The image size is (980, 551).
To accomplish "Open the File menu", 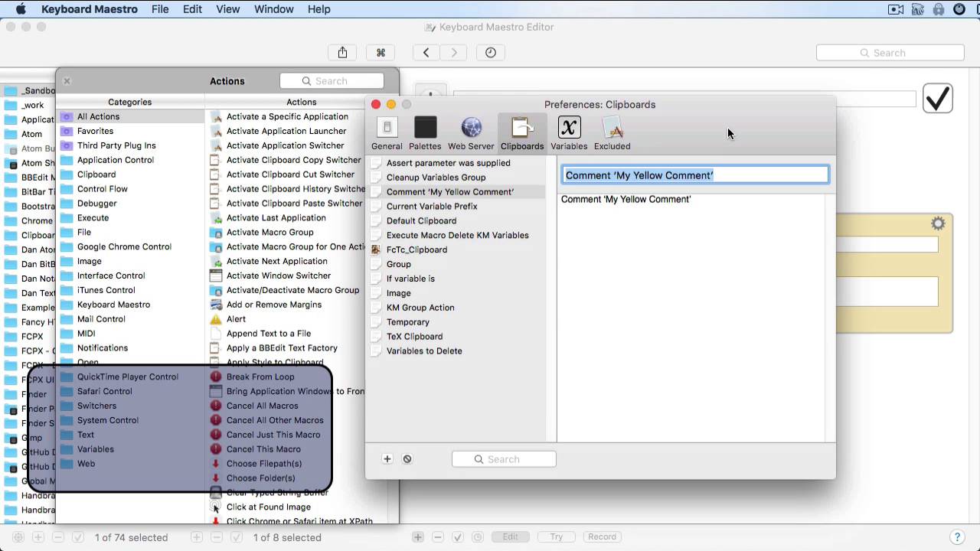I will (x=160, y=9).
